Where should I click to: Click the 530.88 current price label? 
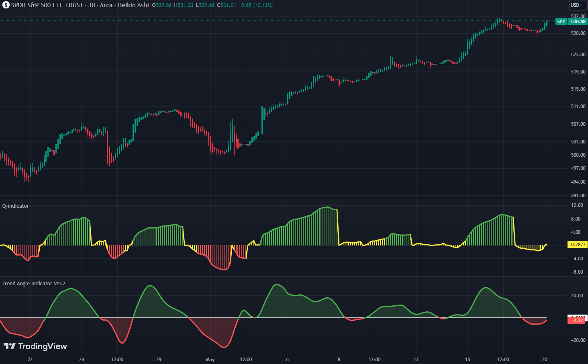point(578,22)
